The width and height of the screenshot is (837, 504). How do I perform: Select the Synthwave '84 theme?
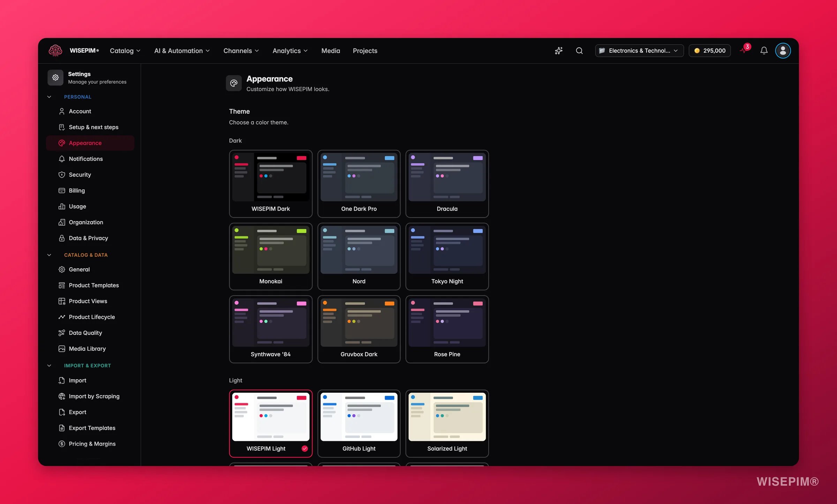click(271, 329)
